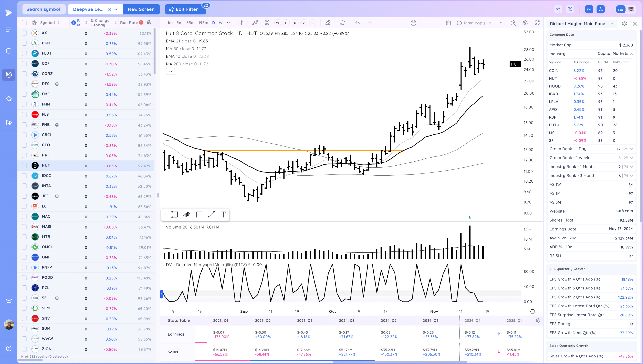643x364 pixels.
Task: Select the trend line drawing tool
Action: (x=211, y=214)
